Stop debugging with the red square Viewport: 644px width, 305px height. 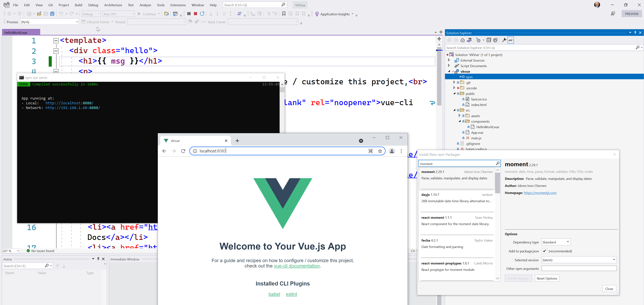coord(195,14)
